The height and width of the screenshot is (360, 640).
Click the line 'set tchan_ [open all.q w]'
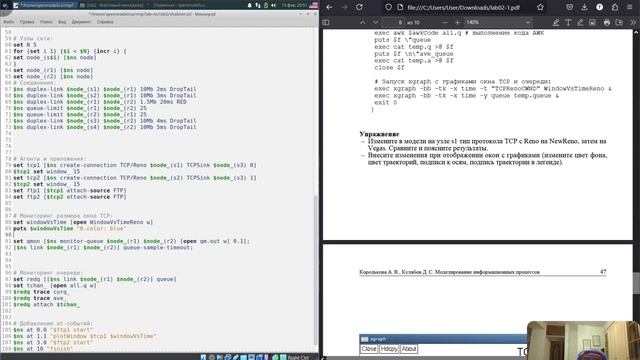(x=55, y=286)
